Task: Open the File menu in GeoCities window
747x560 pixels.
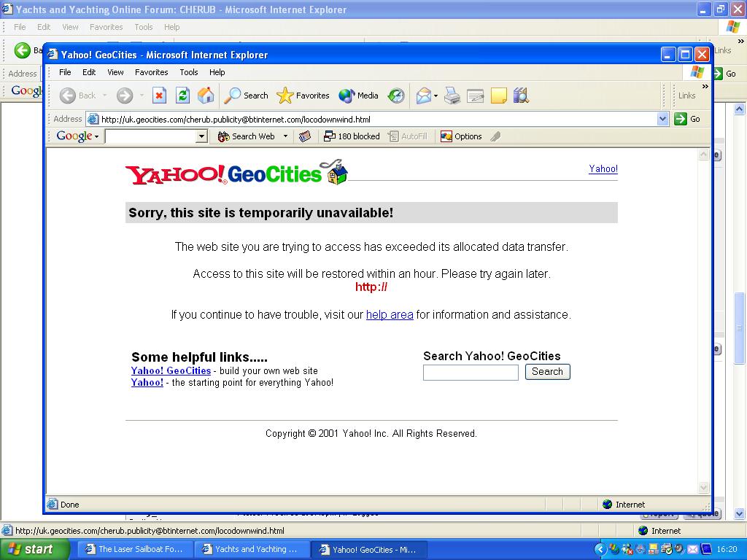Action: click(65, 72)
